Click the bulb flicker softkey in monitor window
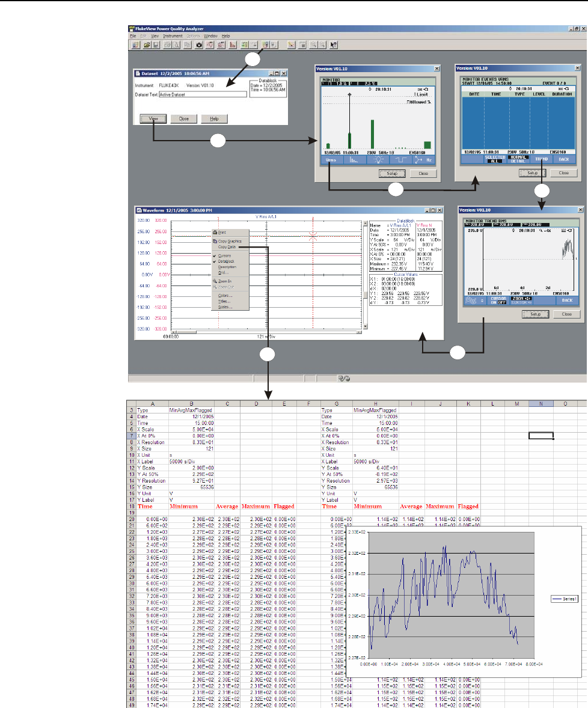 [x=378, y=160]
